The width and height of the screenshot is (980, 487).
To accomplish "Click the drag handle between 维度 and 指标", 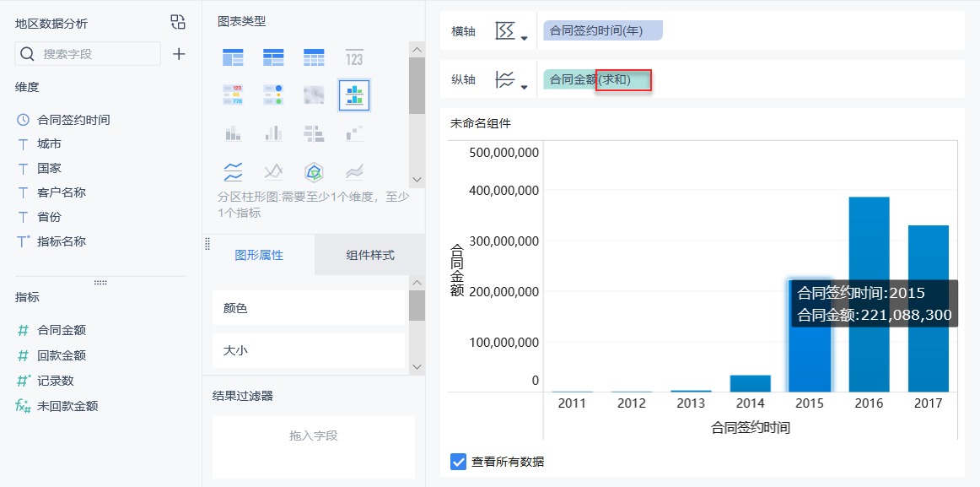I will pyautogui.click(x=100, y=282).
